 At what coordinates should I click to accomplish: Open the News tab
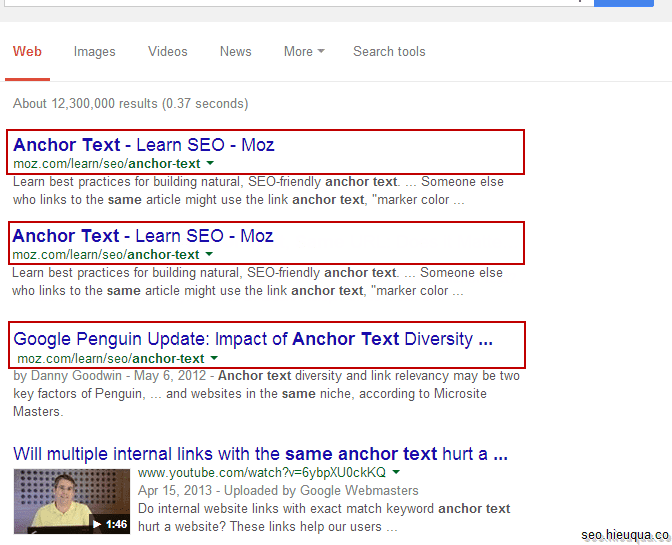[x=235, y=51]
